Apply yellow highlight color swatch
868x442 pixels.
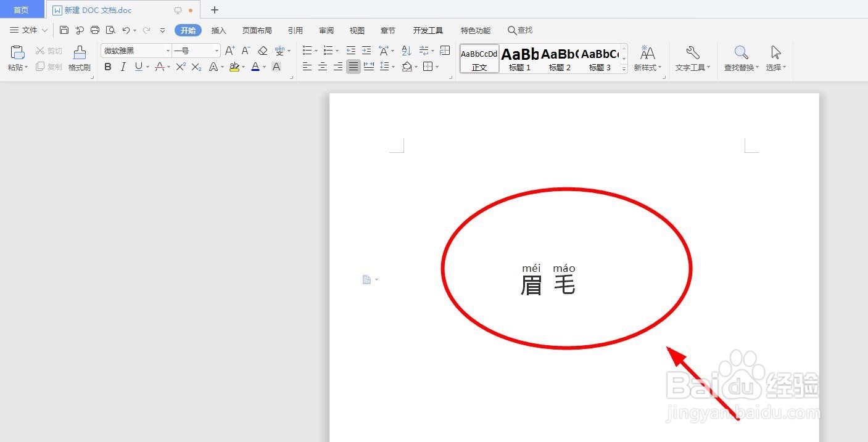[234, 67]
